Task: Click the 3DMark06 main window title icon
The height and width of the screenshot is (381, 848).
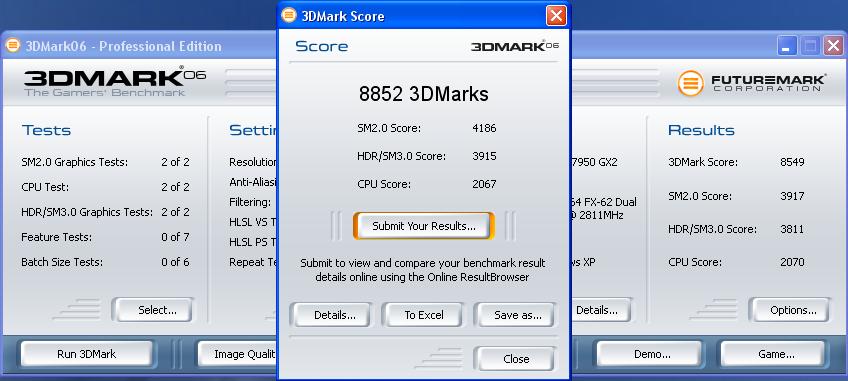Action: pyautogui.click(x=13, y=45)
